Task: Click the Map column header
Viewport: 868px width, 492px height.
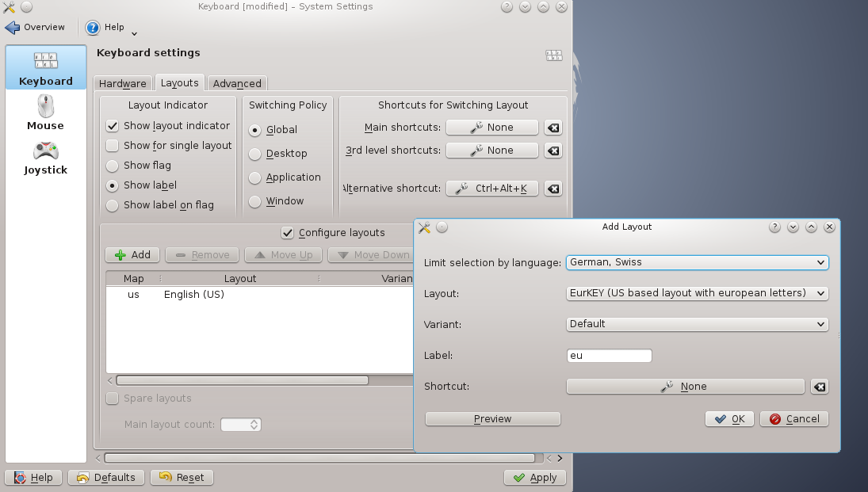Action: [x=133, y=278]
